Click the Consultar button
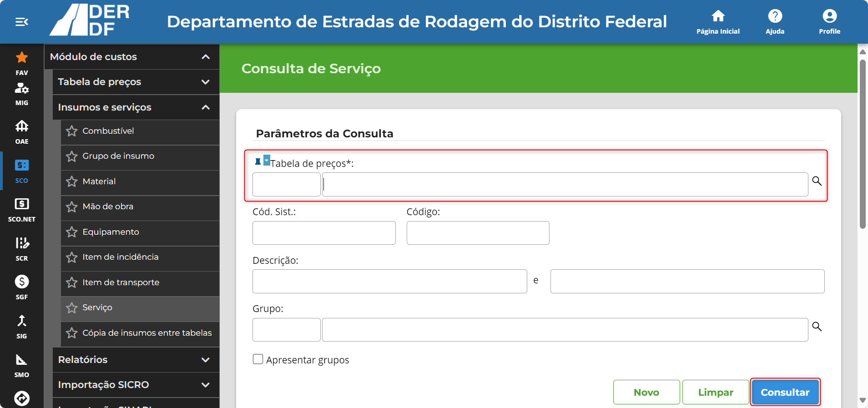Viewport: 868px width, 408px height. coord(785,392)
